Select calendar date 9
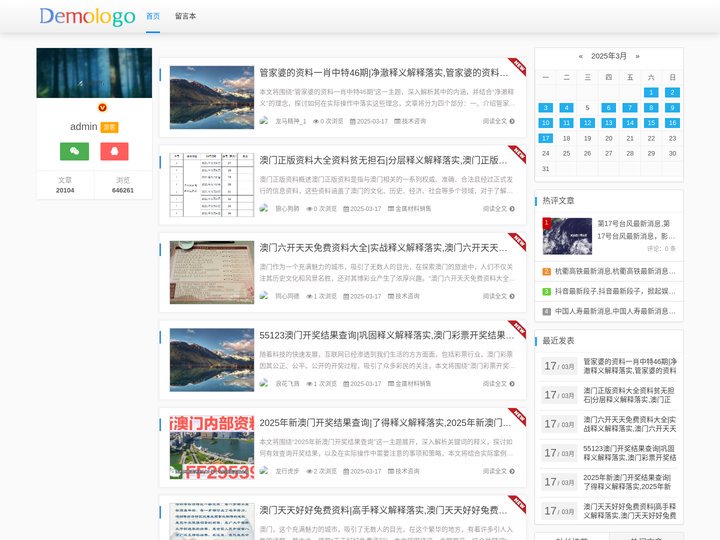Screen dimensions: 720x540 coord(672,107)
